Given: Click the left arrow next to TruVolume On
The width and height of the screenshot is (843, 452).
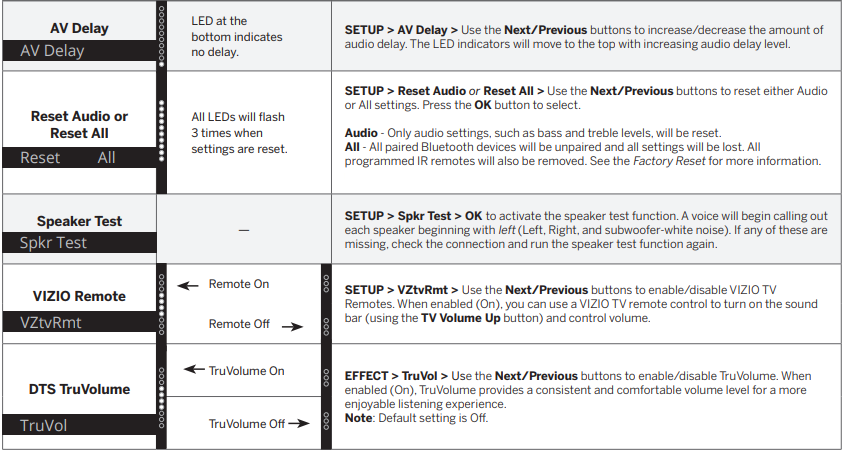Looking at the screenshot, I should [194, 370].
